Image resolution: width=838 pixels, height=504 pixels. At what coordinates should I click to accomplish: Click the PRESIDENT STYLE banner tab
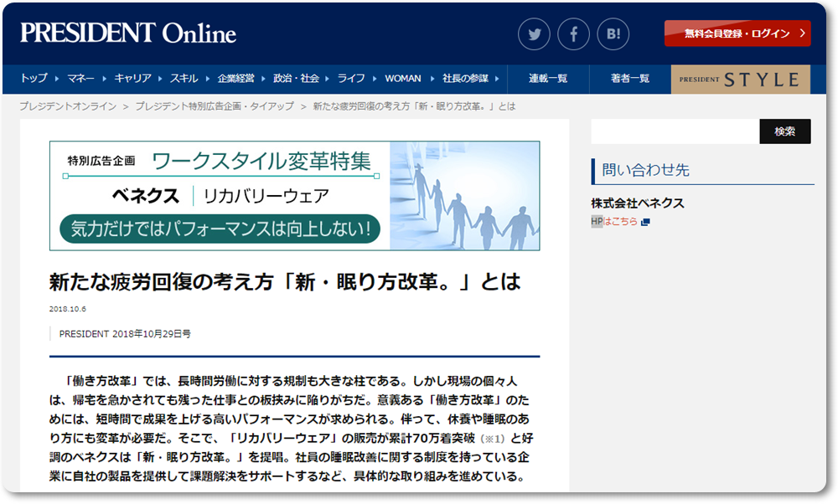point(741,80)
